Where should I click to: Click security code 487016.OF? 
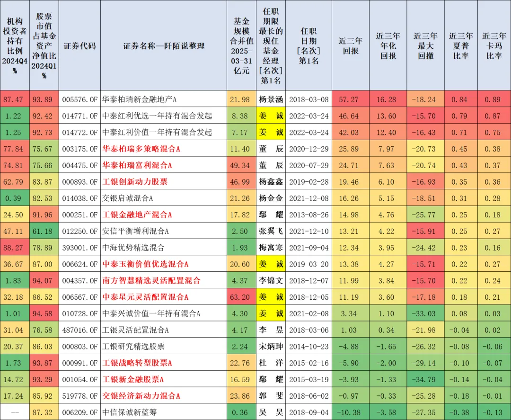click(80, 330)
